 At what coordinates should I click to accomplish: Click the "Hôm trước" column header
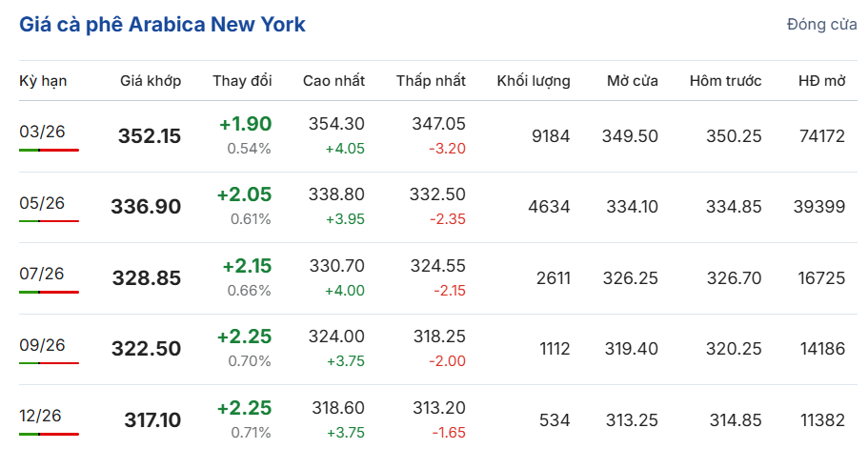coord(725,81)
